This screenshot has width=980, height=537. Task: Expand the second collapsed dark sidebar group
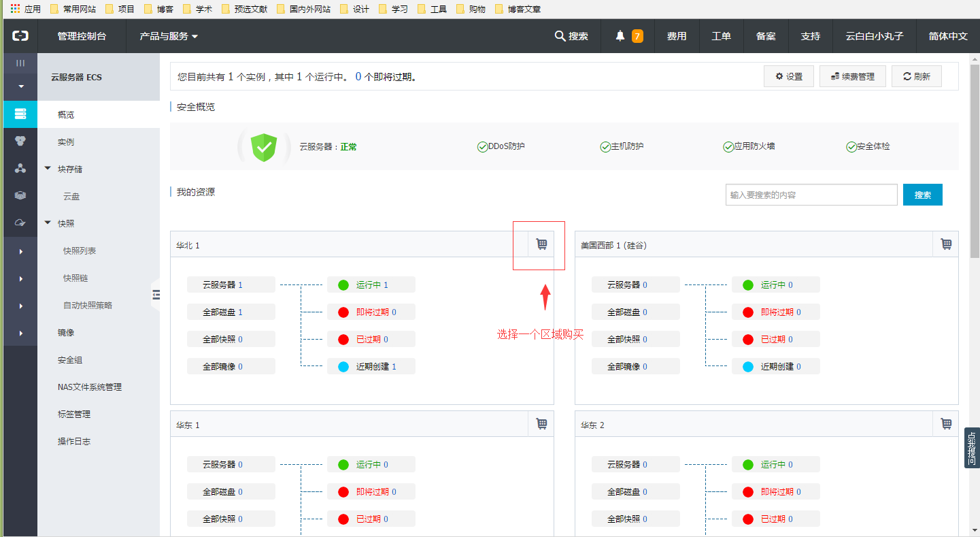(x=20, y=278)
